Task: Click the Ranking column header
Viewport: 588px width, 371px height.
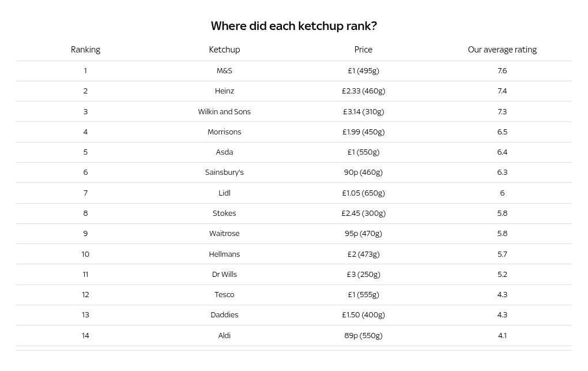Action: click(x=85, y=50)
